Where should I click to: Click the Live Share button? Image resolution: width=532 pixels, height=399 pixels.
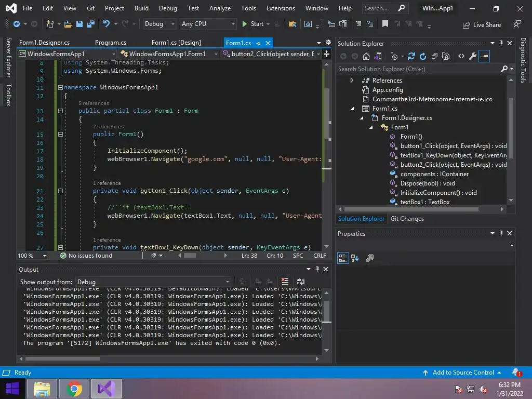click(x=482, y=24)
